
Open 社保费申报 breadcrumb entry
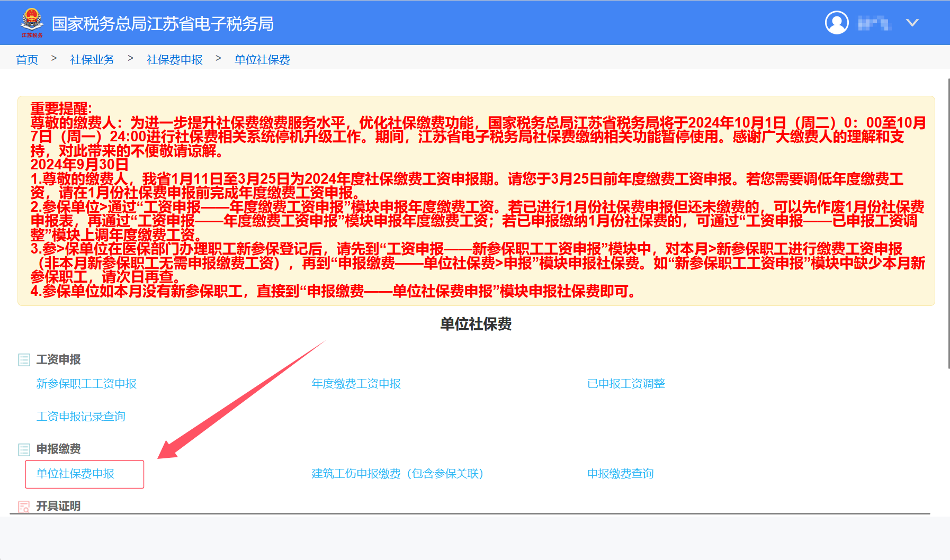click(174, 60)
